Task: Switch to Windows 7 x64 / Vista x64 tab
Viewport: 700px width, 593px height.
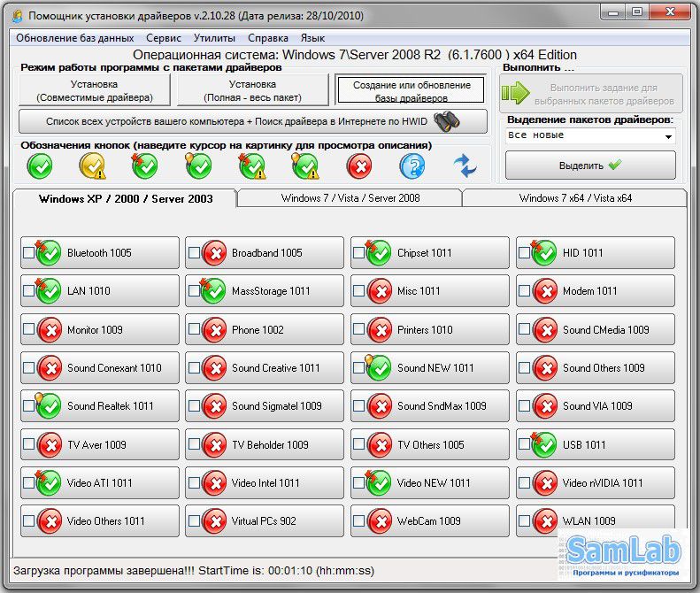Action: click(574, 198)
